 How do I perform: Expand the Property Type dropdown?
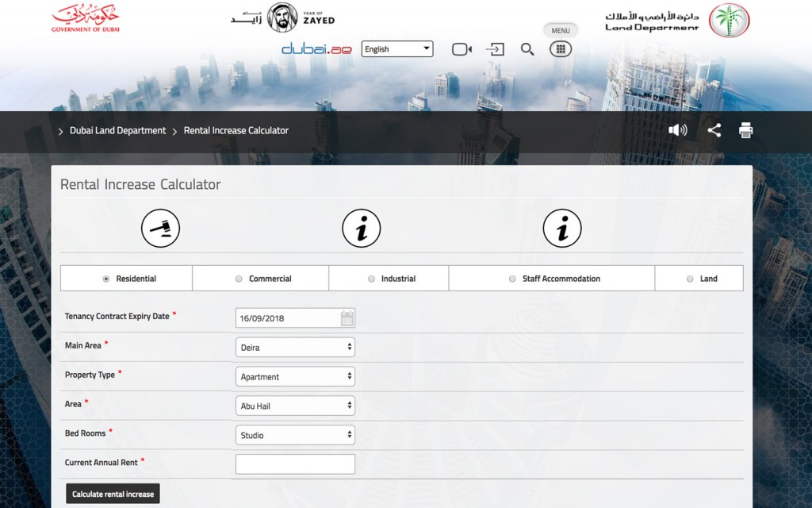pos(295,375)
